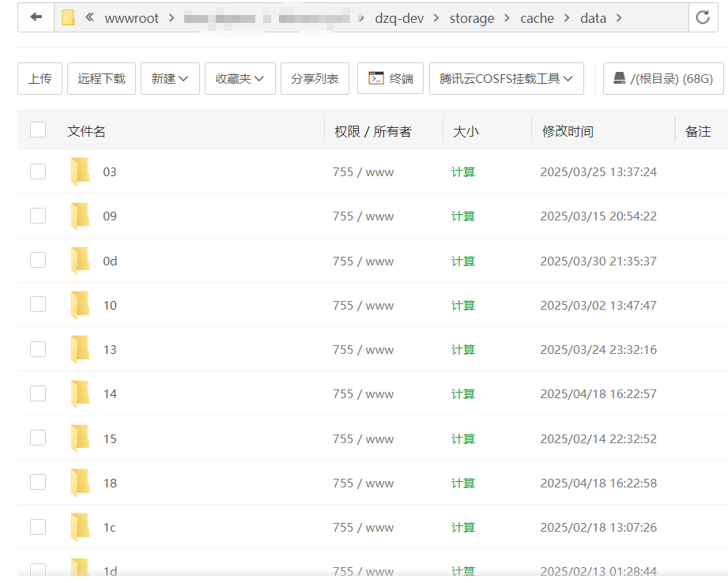This screenshot has height=583, width=728.
Task: Open folder icon for 1c
Action: pyautogui.click(x=80, y=527)
